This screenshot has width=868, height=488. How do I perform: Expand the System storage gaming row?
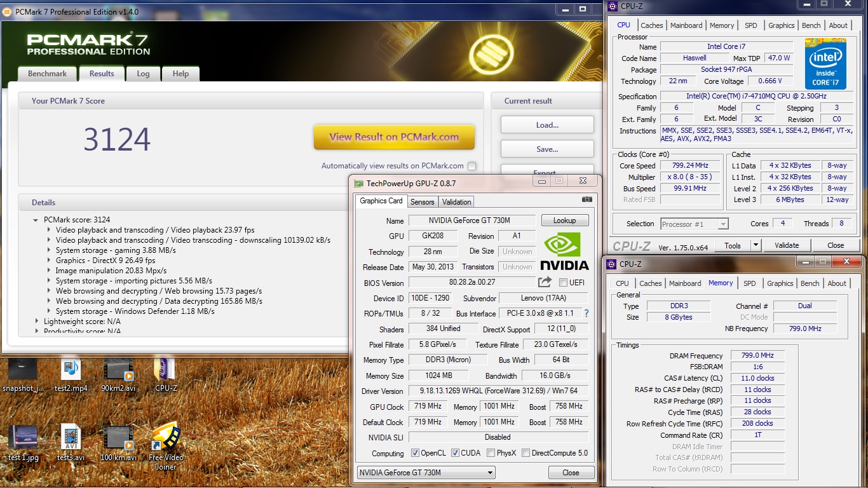tap(49, 250)
